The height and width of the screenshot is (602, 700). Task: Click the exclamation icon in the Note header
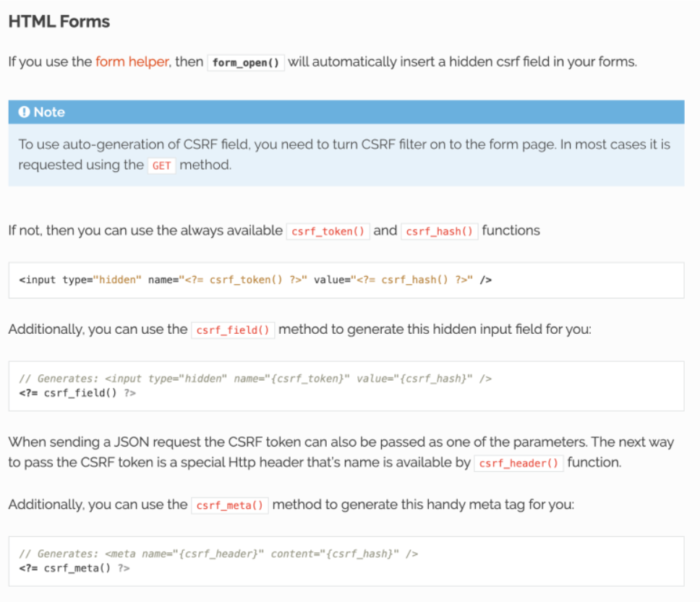[25, 112]
